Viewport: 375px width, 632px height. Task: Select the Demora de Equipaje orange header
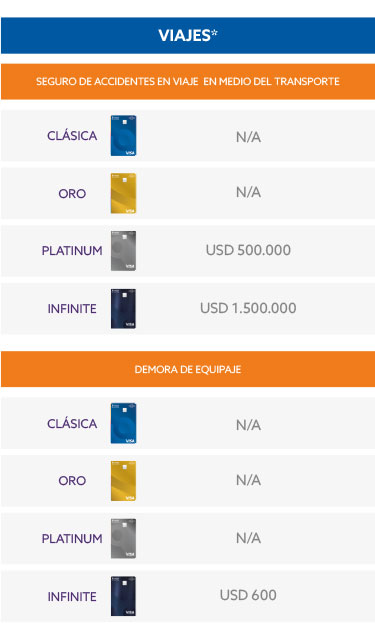[188, 369]
